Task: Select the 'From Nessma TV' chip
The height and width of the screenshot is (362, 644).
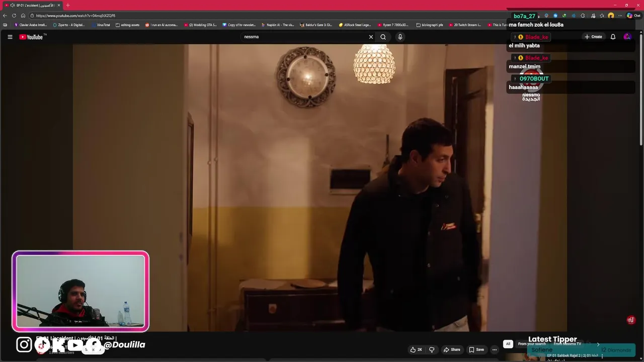Action: tap(567, 344)
